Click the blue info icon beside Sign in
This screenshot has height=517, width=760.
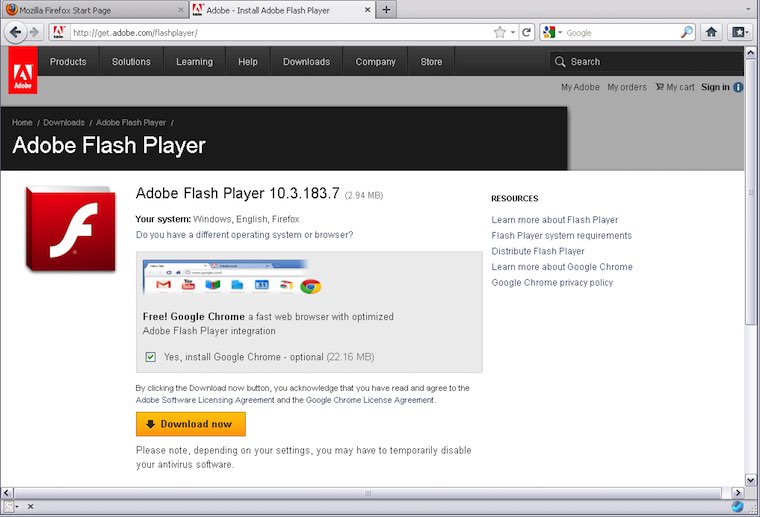coord(738,87)
